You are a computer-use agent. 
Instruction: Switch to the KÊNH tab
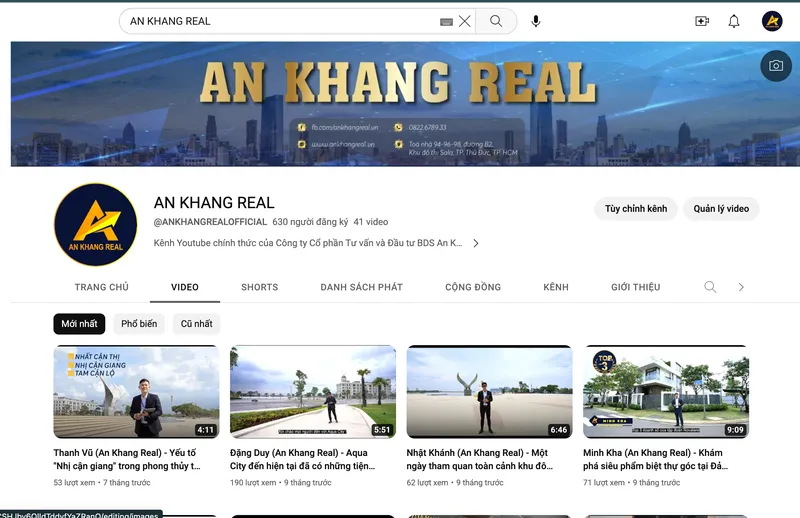point(556,287)
